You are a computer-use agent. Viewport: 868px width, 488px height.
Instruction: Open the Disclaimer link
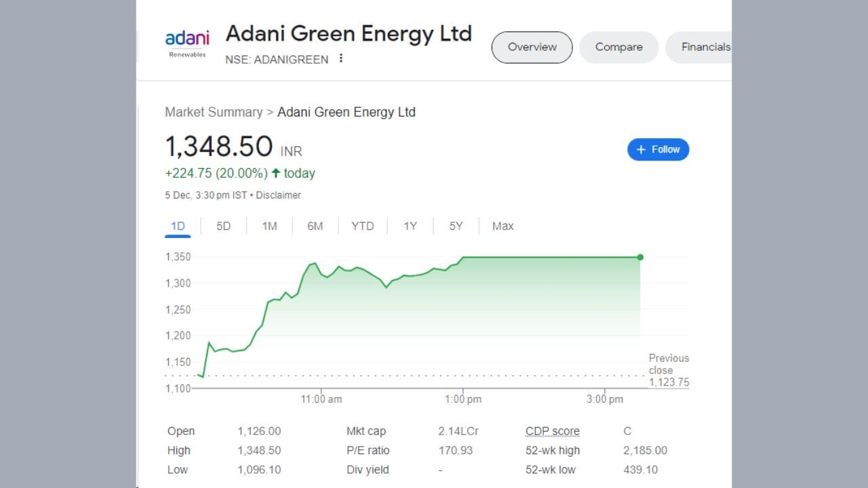278,195
